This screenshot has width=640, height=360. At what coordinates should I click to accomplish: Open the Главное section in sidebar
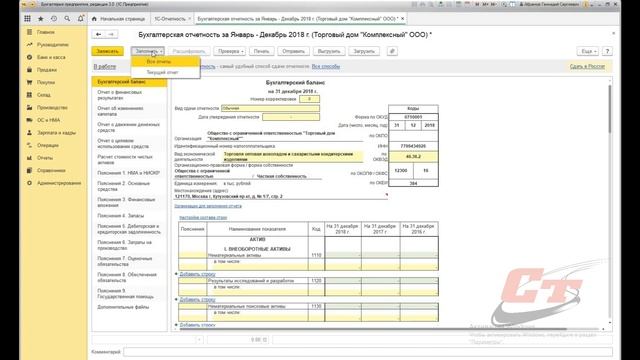(x=45, y=32)
